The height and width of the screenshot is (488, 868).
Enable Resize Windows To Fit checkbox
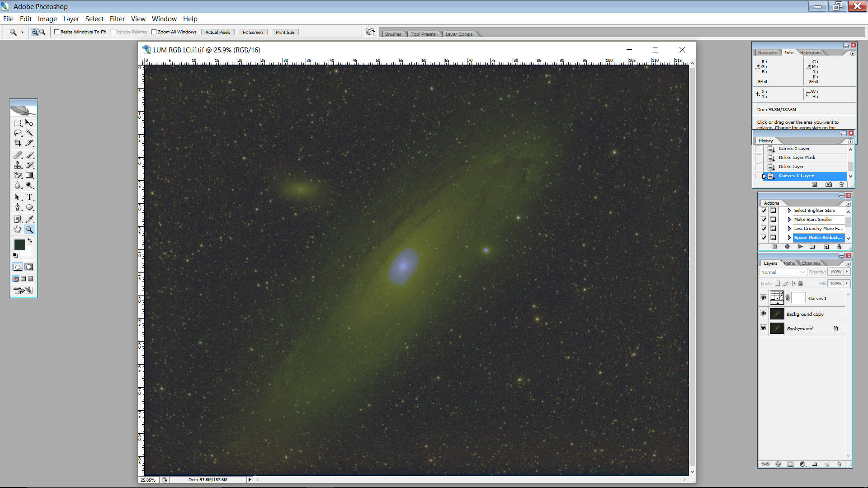[x=57, y=32]
